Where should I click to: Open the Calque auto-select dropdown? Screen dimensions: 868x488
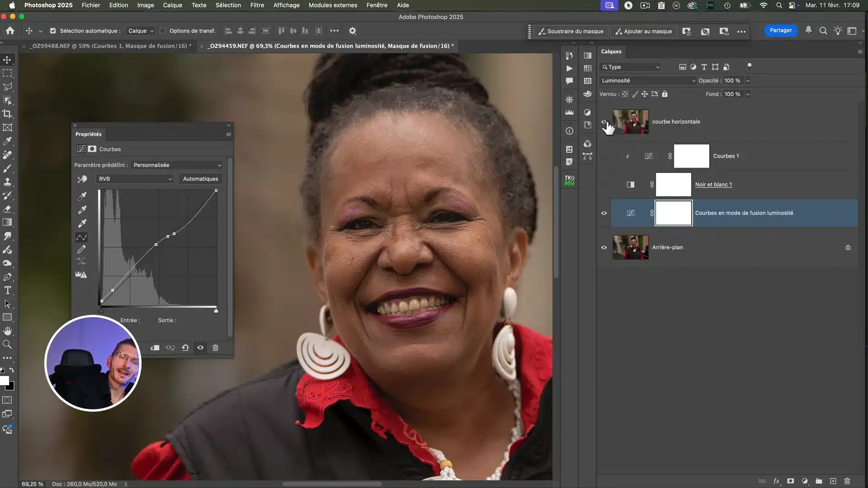click(x=141, y=31)
